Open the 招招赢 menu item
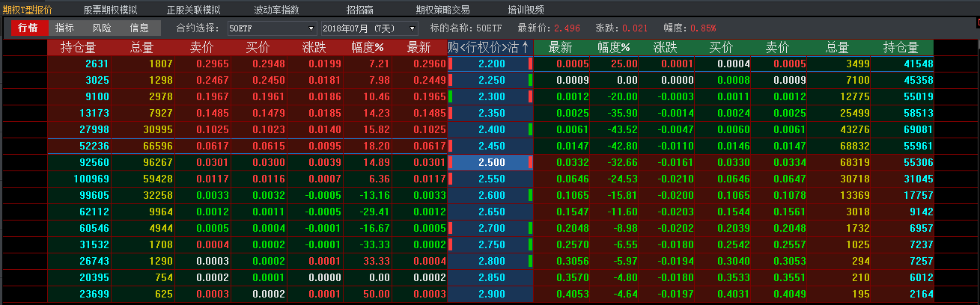 [x=360, y=10]
